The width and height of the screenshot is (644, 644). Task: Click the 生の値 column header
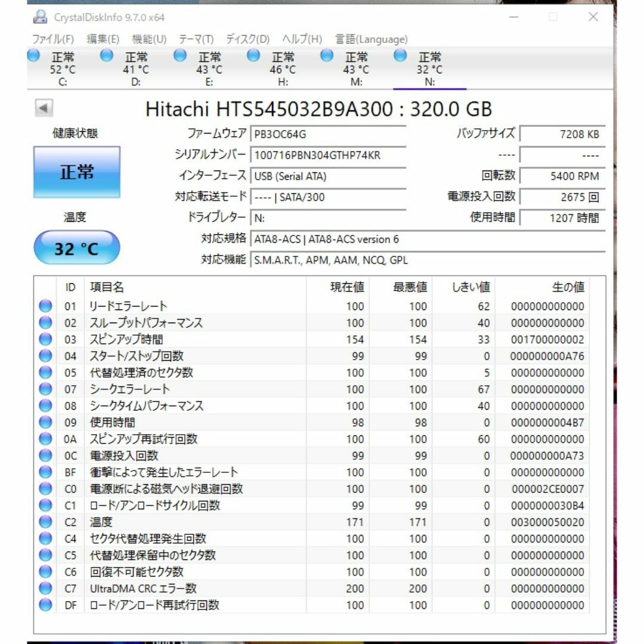point(541,287)
